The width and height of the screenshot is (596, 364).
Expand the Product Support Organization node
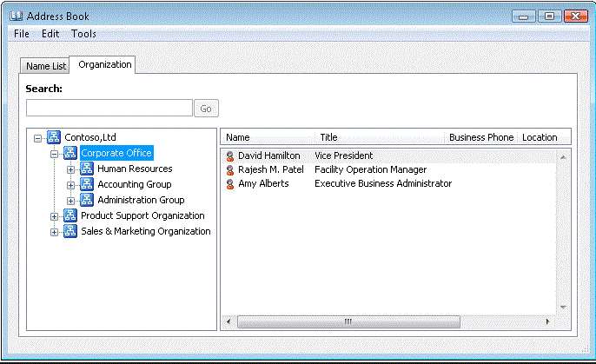point(55,216)
